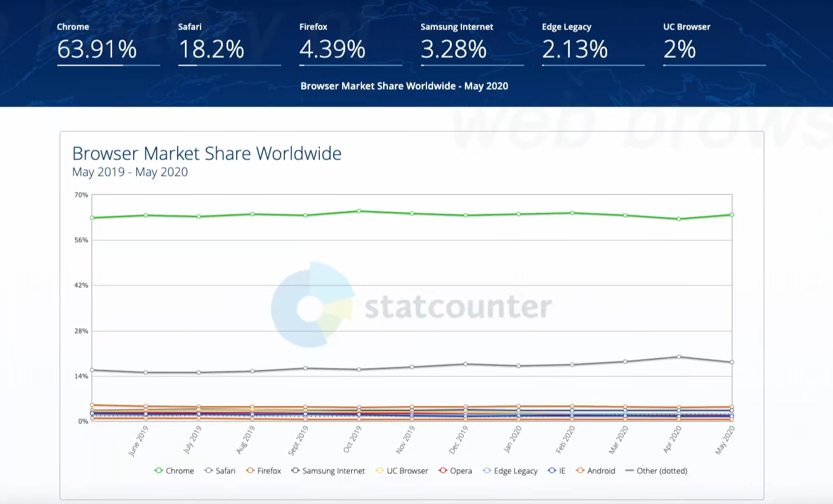This screenshot has width=833, height=504.
Task: Click the Mar 2020 x-axis label
Action: tap(619, 440)
